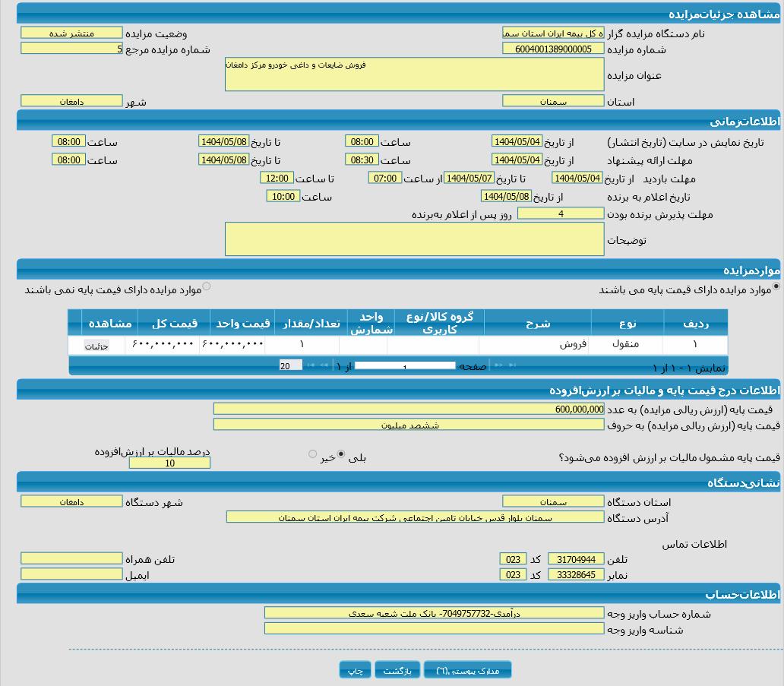Sort table by 'ردیف' column header

[x=694, y=323]
